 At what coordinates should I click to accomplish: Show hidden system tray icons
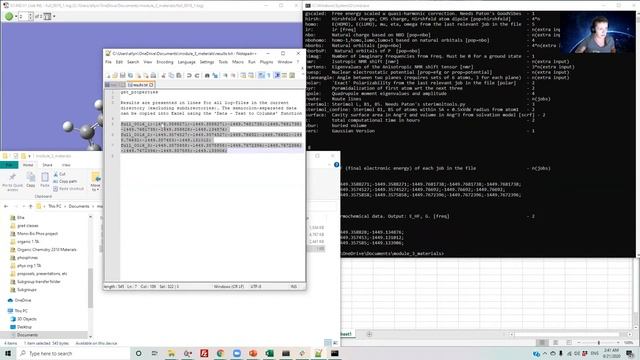click(544, 353)
